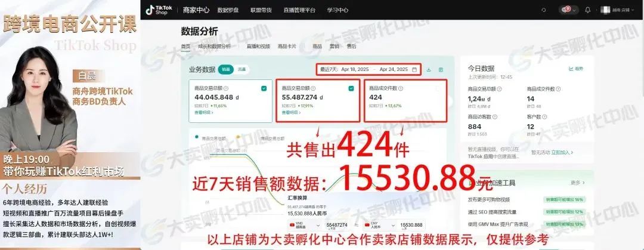Click the shop account avatar
Image resolution: width=644 pixels, height=250 pixels.
pyautogui.click(x=605, y=10)
